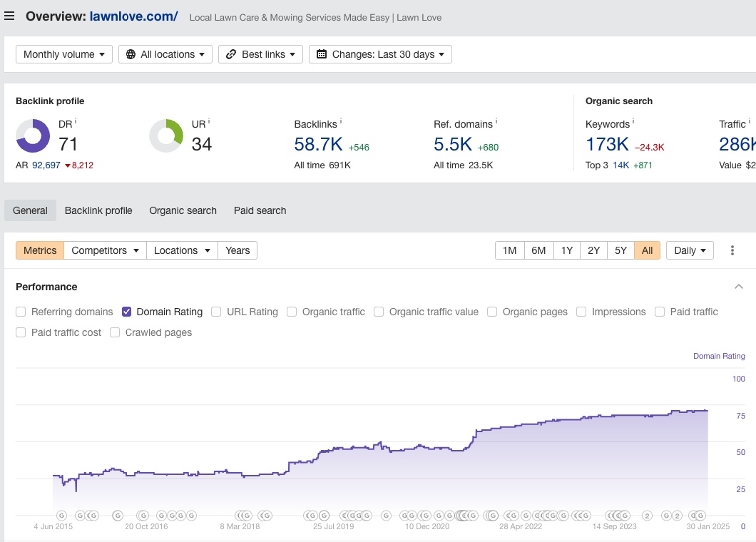Click the Keywords info icon
The width and height of the screenshot is (756, 542).
pos(633,121)
